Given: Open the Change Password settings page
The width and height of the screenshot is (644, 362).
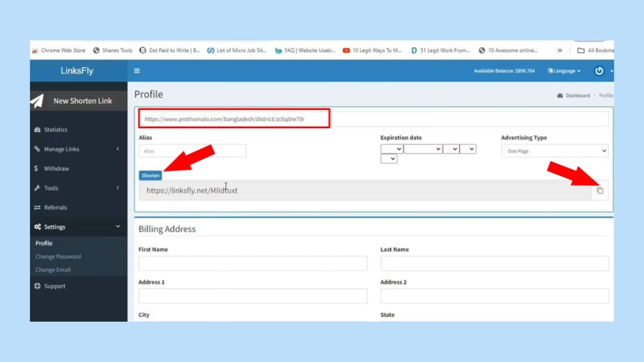Looking at the screenshot, I should pyautogui.click(x=58, y=256).
